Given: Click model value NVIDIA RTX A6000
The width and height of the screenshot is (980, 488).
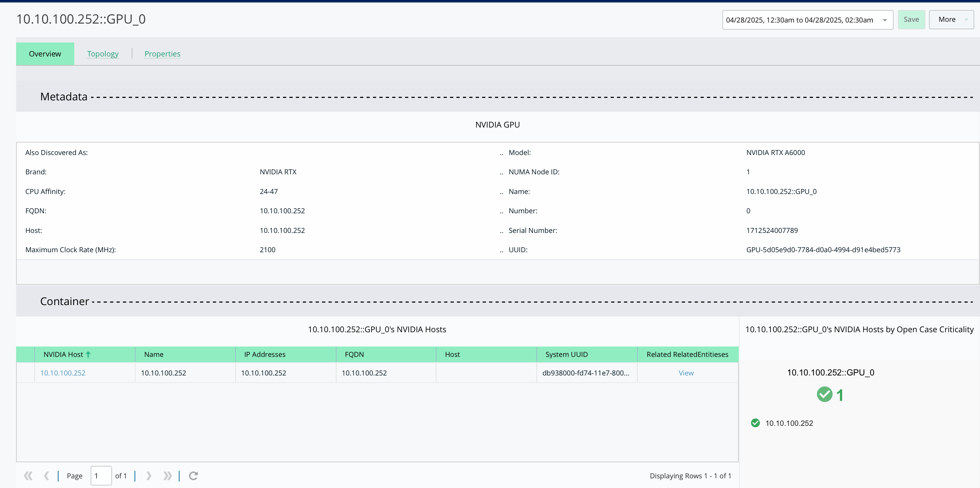Looking at the screenshot, I should coord(775,153).
